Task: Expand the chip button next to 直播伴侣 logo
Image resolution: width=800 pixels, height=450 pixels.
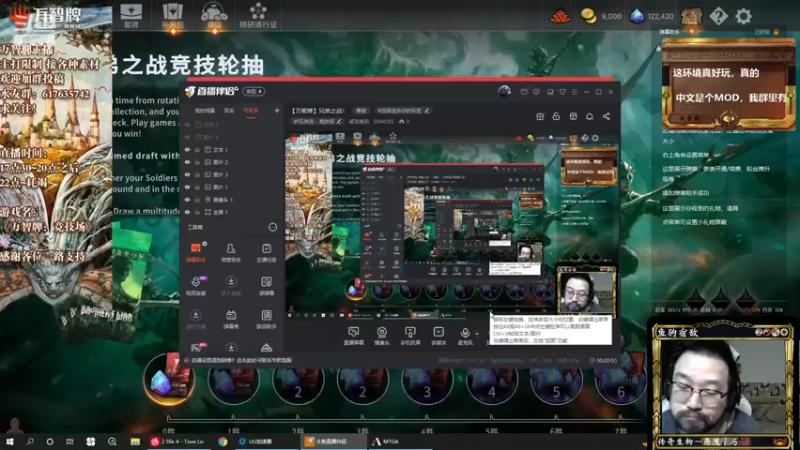Action: pyautogui.click(x=254, y=91)
